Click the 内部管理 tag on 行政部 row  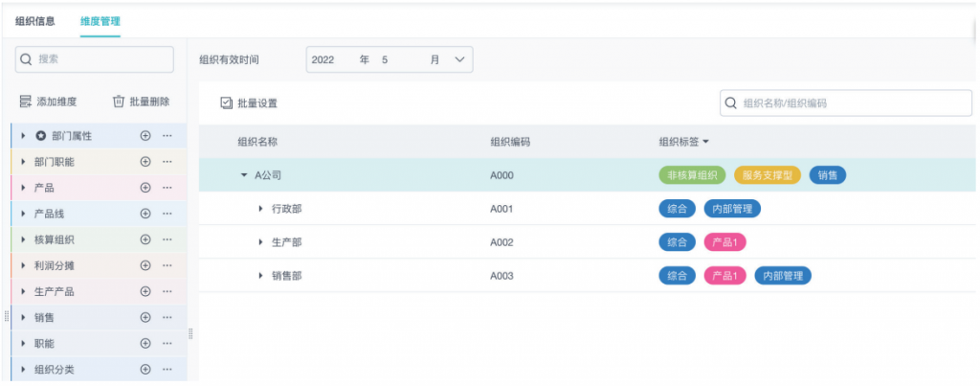pos(732,209)
